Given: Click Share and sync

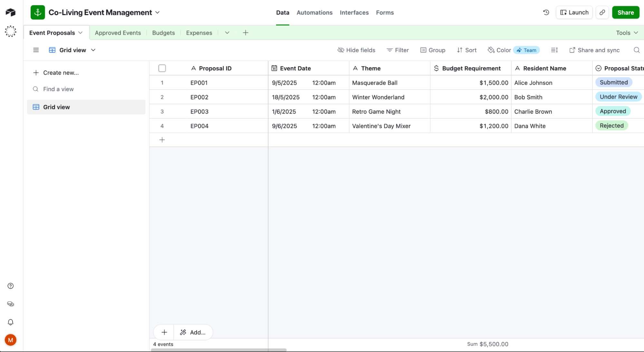Looking at the screenshot, I should point(594,50).
